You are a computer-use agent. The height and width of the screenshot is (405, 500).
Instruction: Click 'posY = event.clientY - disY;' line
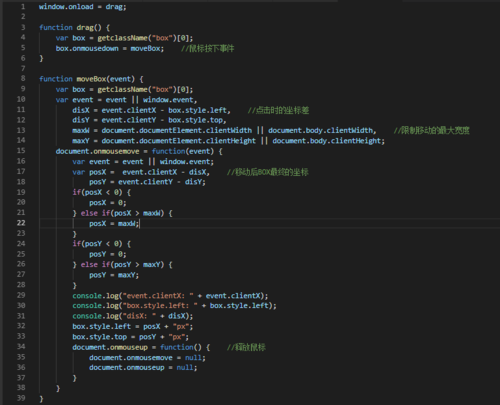(x=147, y=182)
